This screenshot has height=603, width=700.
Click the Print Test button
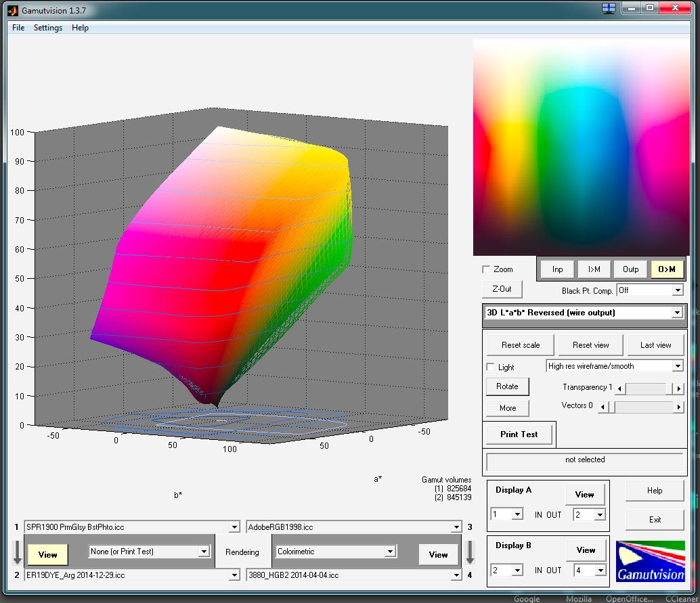pos(519,434)
